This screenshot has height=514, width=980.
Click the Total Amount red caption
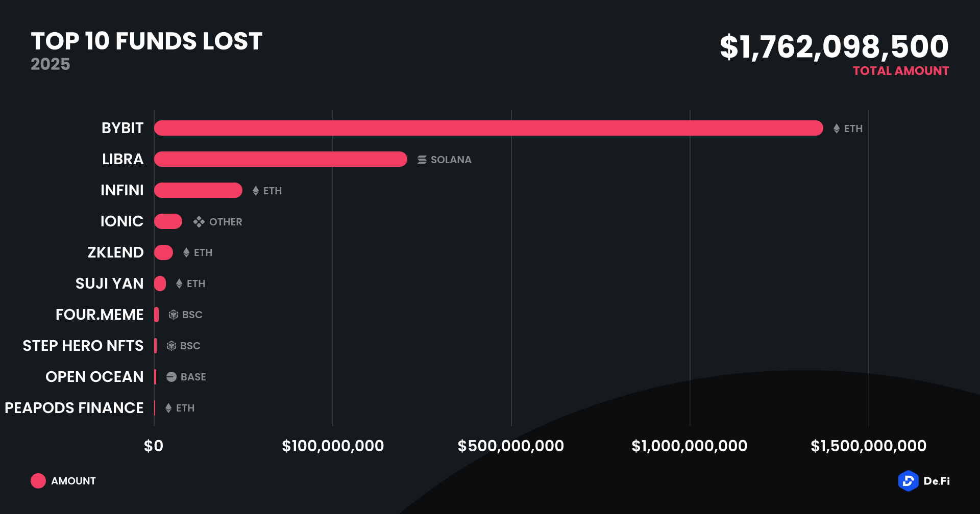coord(901,71)
